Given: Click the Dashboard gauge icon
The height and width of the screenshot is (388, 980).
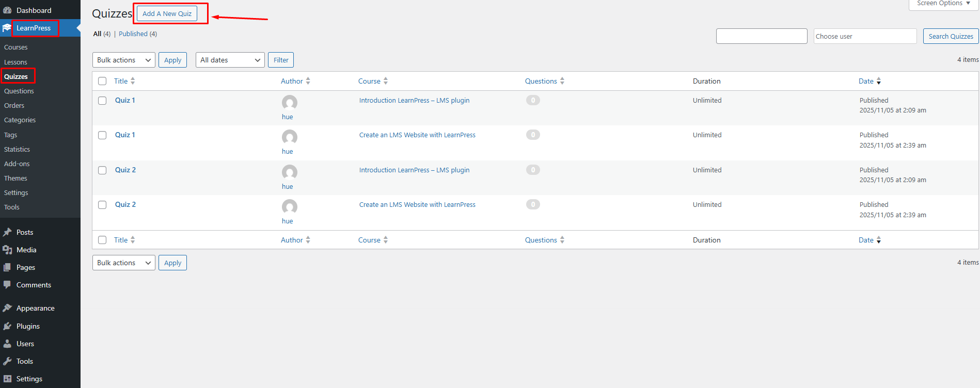Looking at the screenshot, I should pos(7,10).
